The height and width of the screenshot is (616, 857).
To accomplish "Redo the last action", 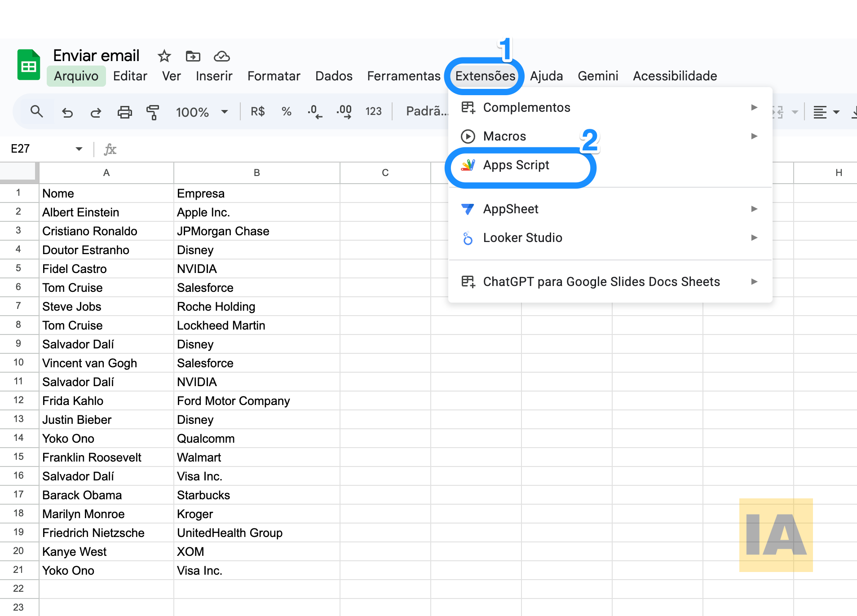I will (x=96, y=112).
